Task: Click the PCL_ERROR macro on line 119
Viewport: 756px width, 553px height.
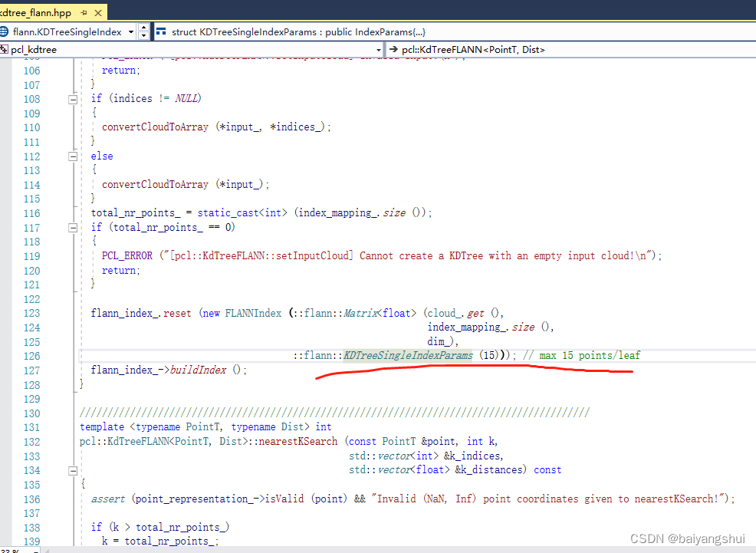Action: pos(127,256)
